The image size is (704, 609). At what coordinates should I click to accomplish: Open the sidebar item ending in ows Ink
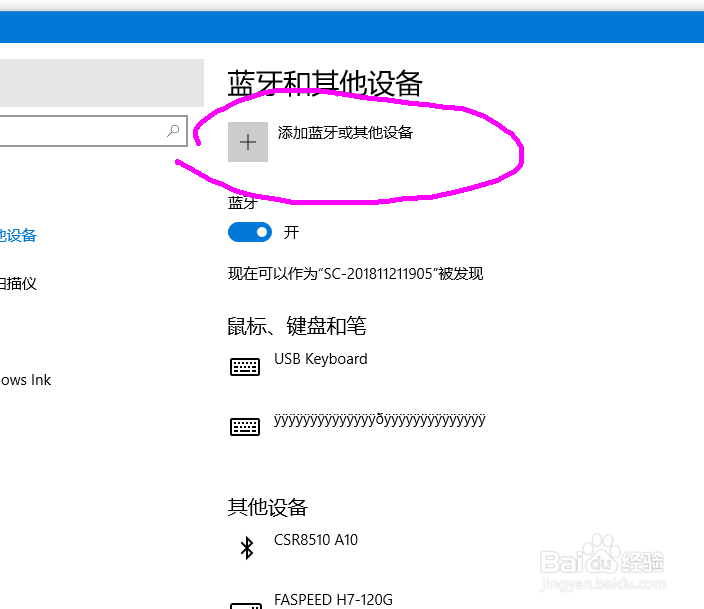point(26,380)
